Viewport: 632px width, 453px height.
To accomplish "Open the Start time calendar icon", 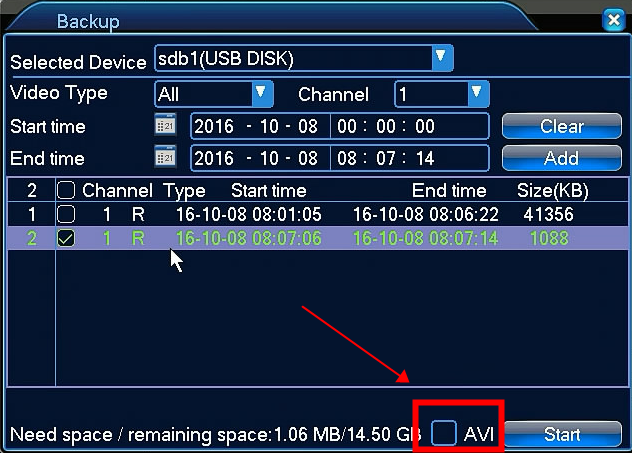I will [x=165, y=125].
